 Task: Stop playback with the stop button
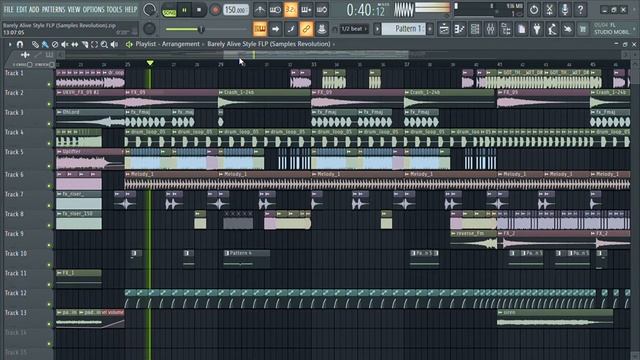(199, 10)
